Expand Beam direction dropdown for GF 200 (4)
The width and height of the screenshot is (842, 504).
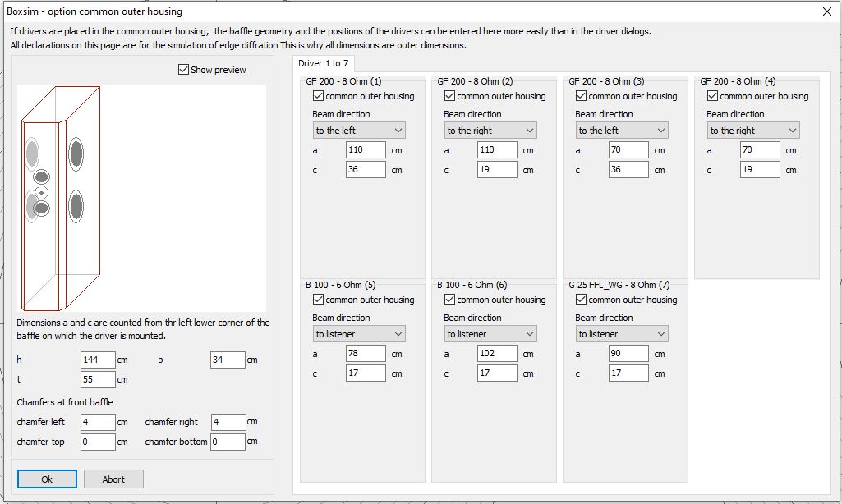point(753,131)
